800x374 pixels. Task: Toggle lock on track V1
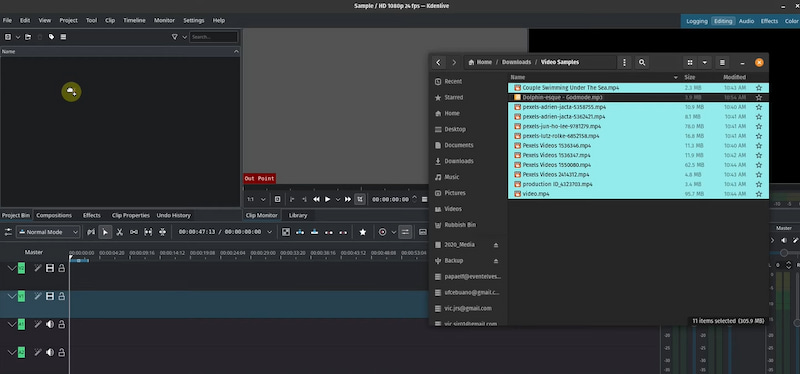[62, 296]
